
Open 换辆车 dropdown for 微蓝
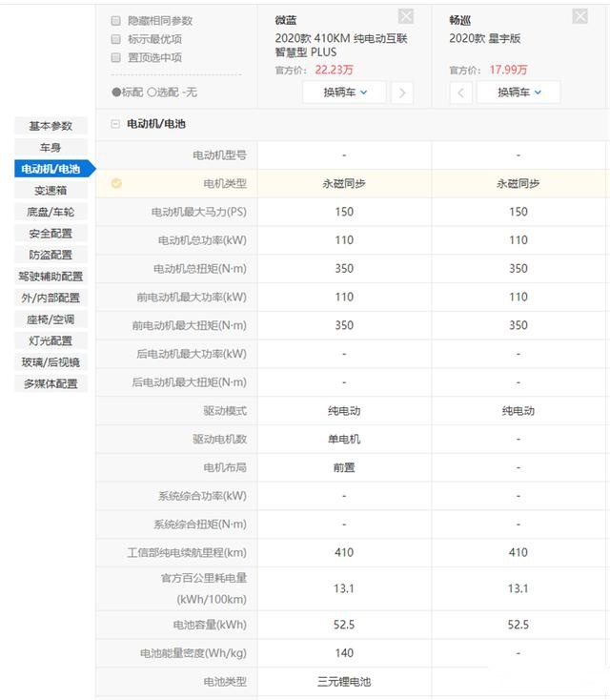[x=344, y=93]
